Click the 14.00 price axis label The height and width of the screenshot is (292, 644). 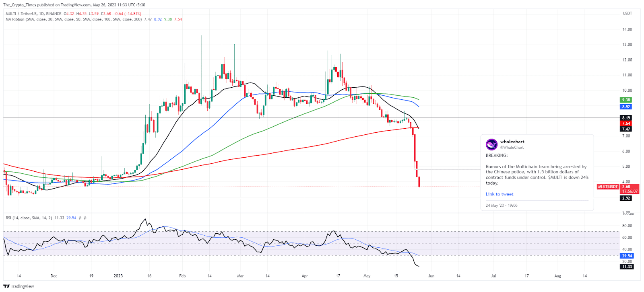[627, 29]
